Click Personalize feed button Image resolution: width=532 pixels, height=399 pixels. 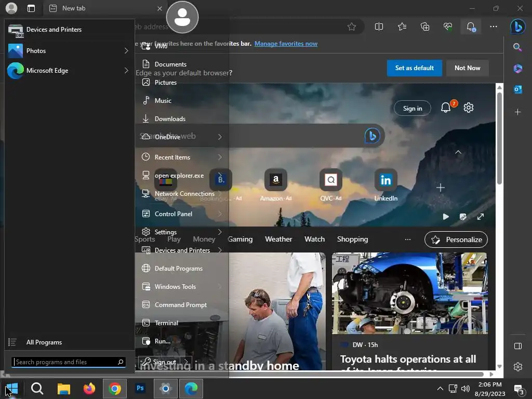point(456,240)
